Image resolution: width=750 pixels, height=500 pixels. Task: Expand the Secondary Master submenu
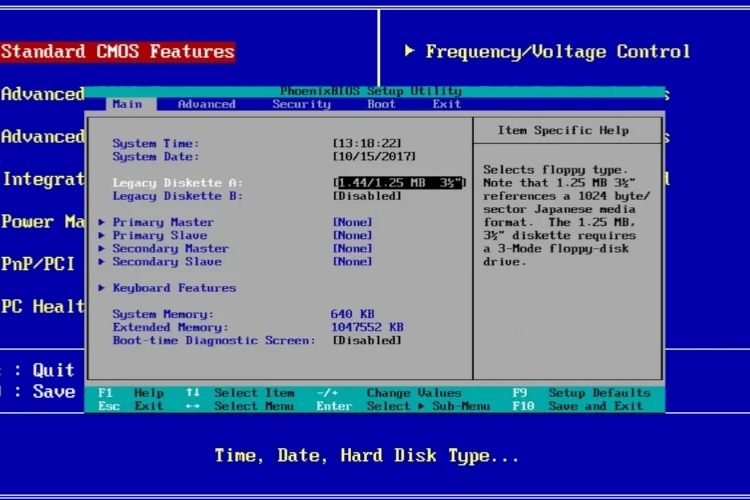pyautogui.click(x=170, y=248)
